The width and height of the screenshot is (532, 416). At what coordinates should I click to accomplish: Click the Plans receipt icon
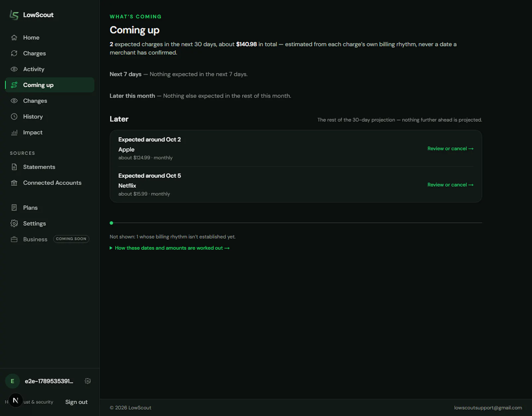click(x=14, y=208)
